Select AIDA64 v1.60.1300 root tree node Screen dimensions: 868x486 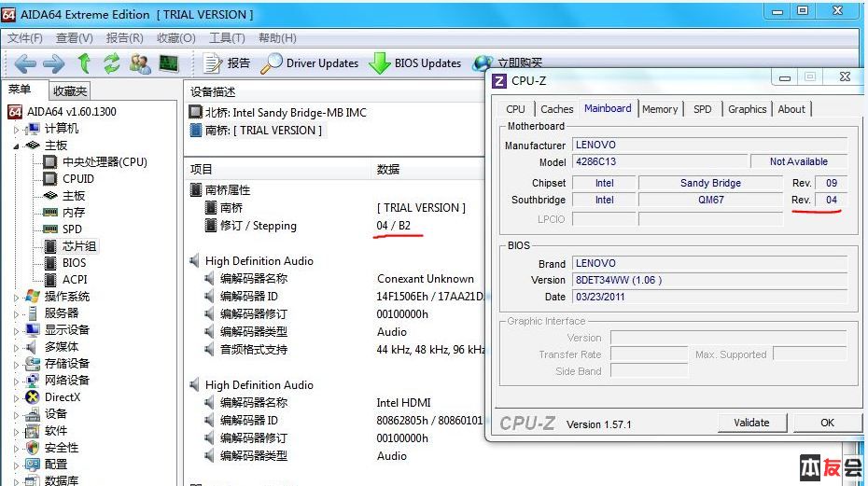(72, 112)
